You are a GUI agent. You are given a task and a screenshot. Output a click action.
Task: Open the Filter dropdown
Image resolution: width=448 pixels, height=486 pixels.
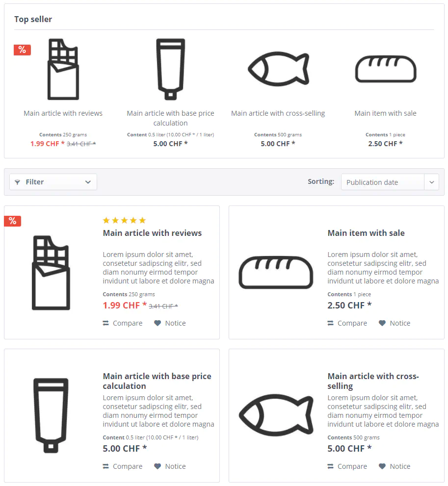tap(53, 182)
